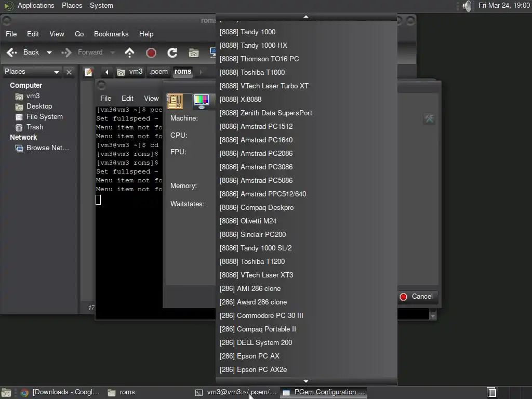Viewport: 532px width, 399px height.
Task: Open the terminal Edit menu
Action: tap(127, 98)
